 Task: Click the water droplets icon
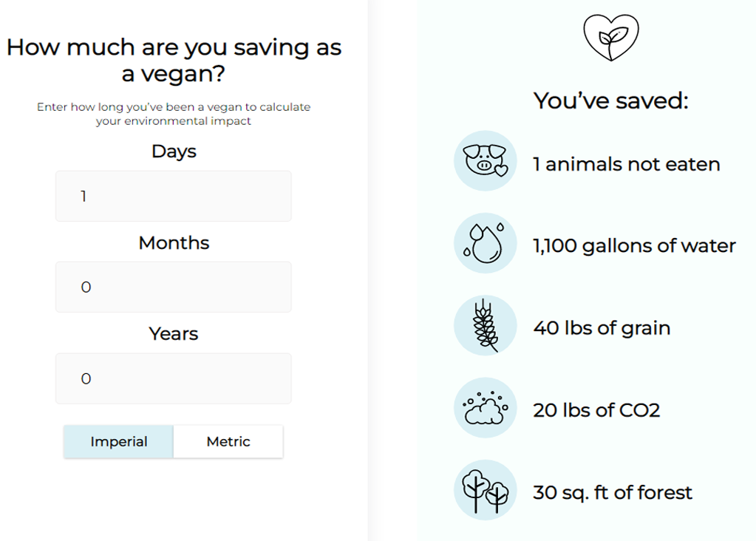(485, 243)
